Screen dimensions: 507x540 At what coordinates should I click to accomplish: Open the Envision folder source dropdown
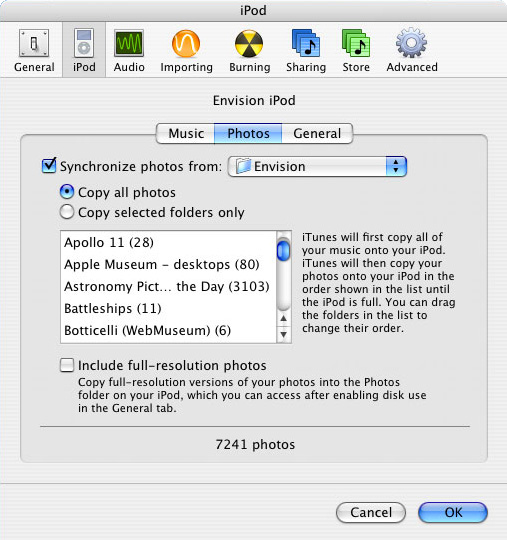tap(317, 166)
